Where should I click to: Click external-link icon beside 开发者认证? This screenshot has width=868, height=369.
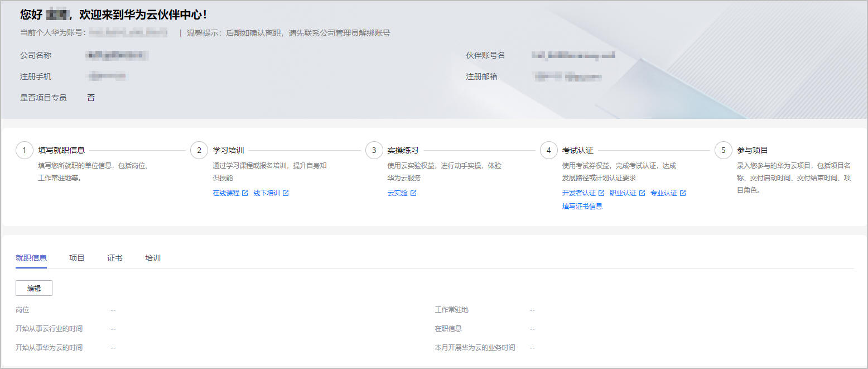click(601, 193)
